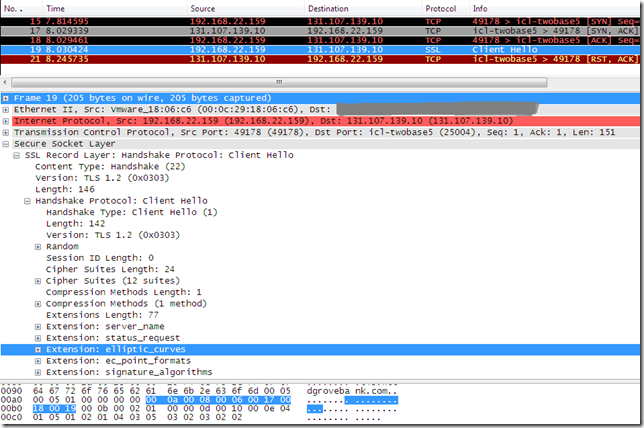The height and width of the screenshot is (428, 644).
Task: Expand the Transmission Control Protocol node
Action: click(6, 133)
